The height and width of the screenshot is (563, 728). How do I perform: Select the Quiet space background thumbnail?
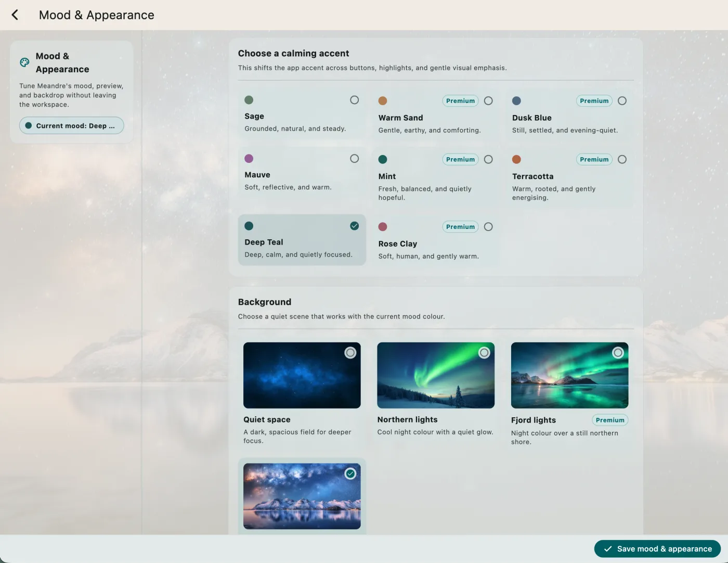coord(302,375)
